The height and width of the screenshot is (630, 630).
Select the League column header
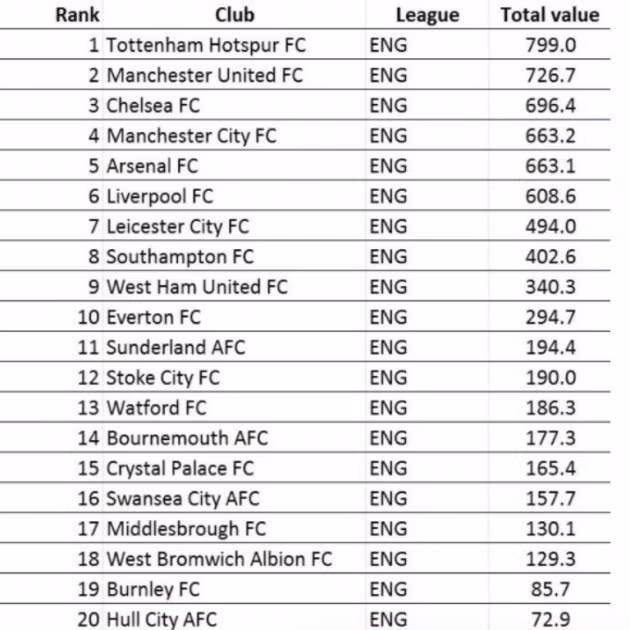428,16
